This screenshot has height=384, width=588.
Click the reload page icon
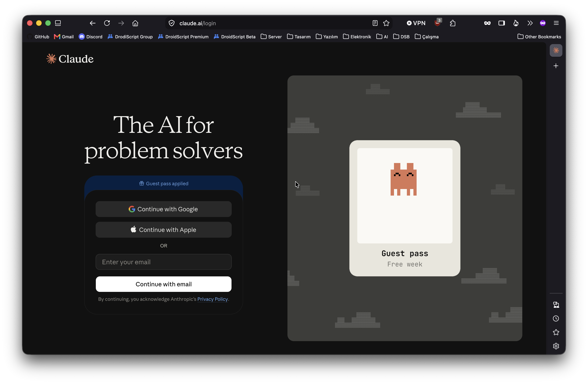click(107, 23)
